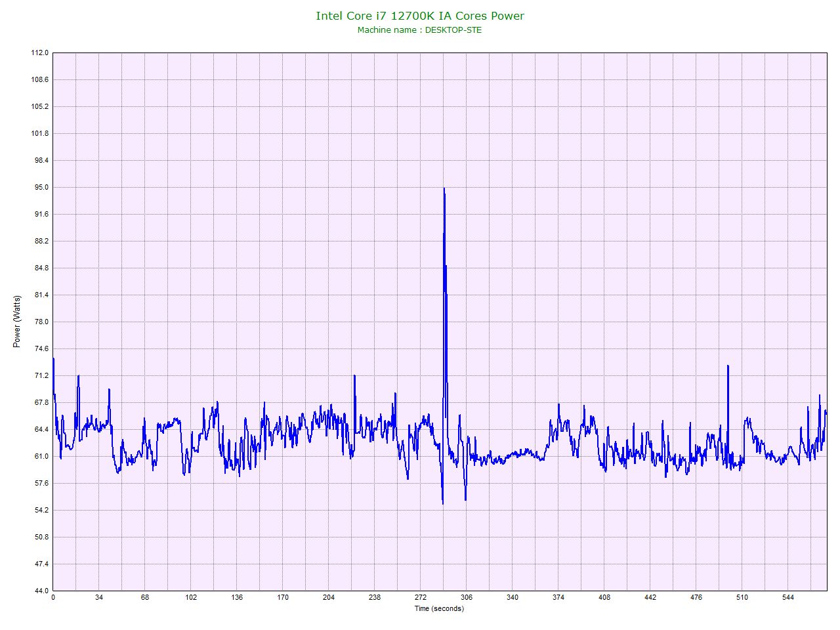The width and height of the screenshot is (840, 630).
Task: Select the '0' label on the time axis
Action: pyautogui.click(x=53, y=598)
